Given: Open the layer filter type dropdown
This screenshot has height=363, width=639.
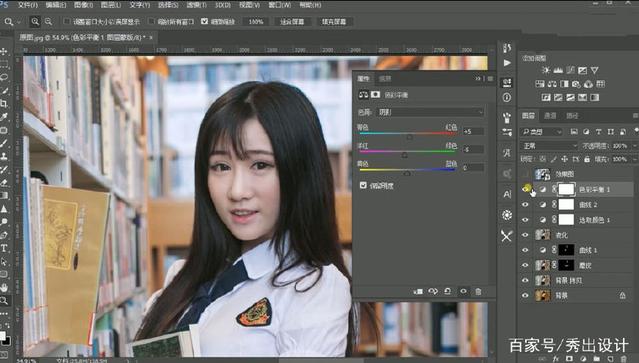Looking at the screenshot, I should tap(542, 132).
